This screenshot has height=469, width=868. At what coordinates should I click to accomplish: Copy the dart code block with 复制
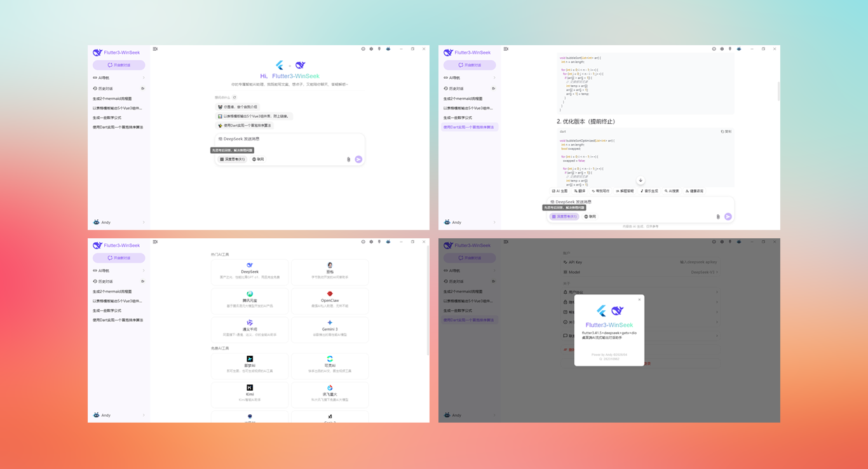coord(727,132)
